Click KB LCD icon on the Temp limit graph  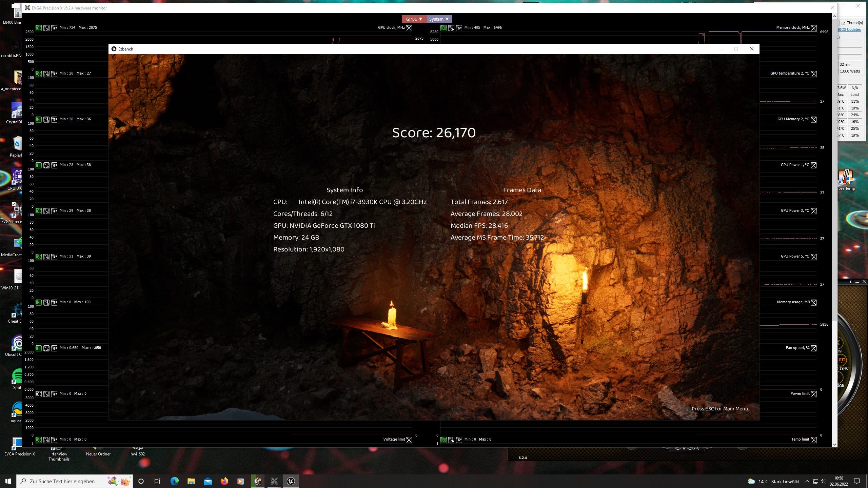[451, 440]
